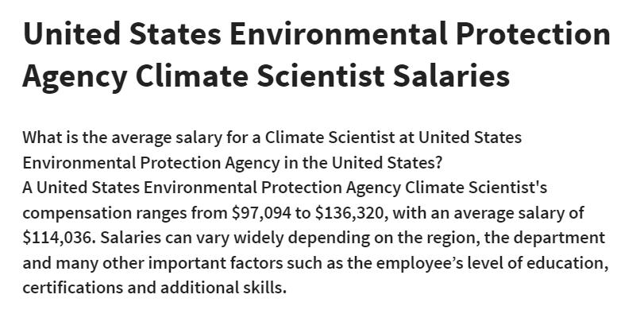
Task: Click the 'Agency Climate Scientist Salaries' title line
Action: pyautogui.click(x=266, y=77)
